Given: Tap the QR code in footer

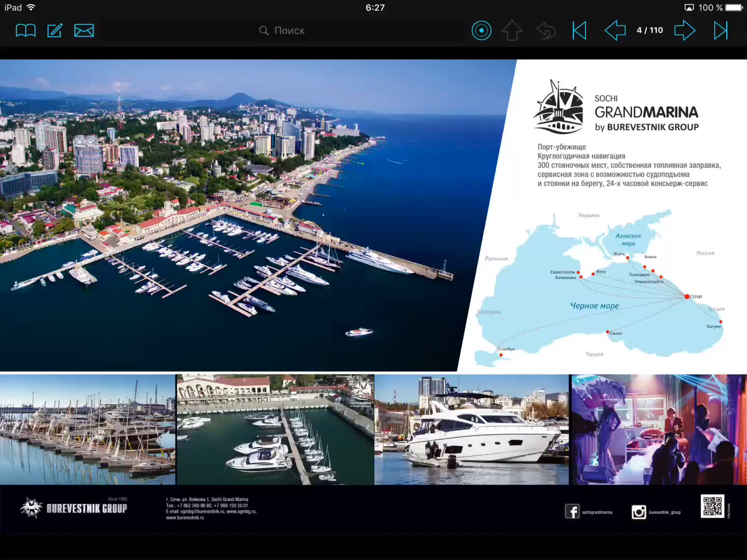Looking at the screenshot, I should point(712,506).
